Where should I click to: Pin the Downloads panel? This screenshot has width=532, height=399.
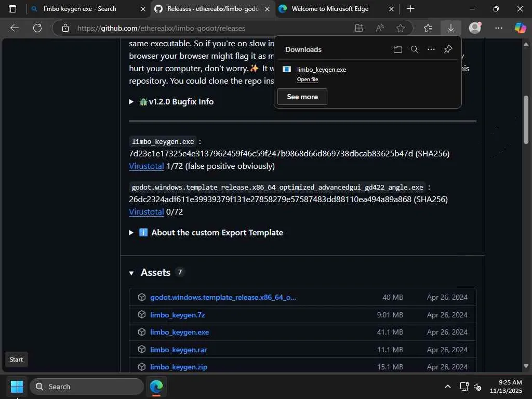point(448,49)
